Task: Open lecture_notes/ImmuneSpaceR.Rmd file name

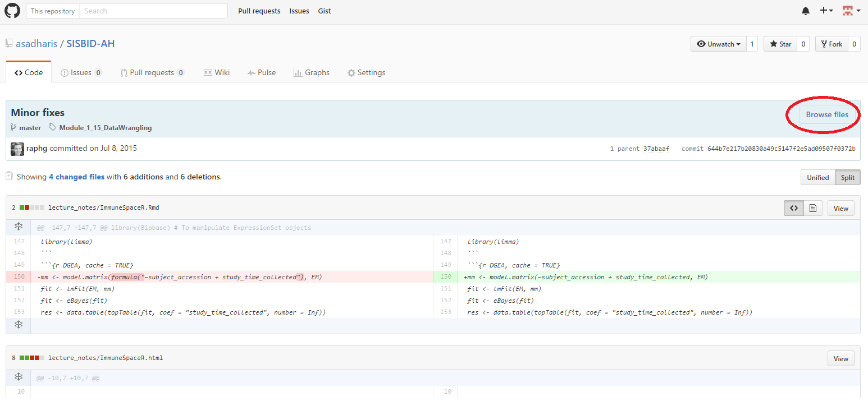Action: (104, 207)
